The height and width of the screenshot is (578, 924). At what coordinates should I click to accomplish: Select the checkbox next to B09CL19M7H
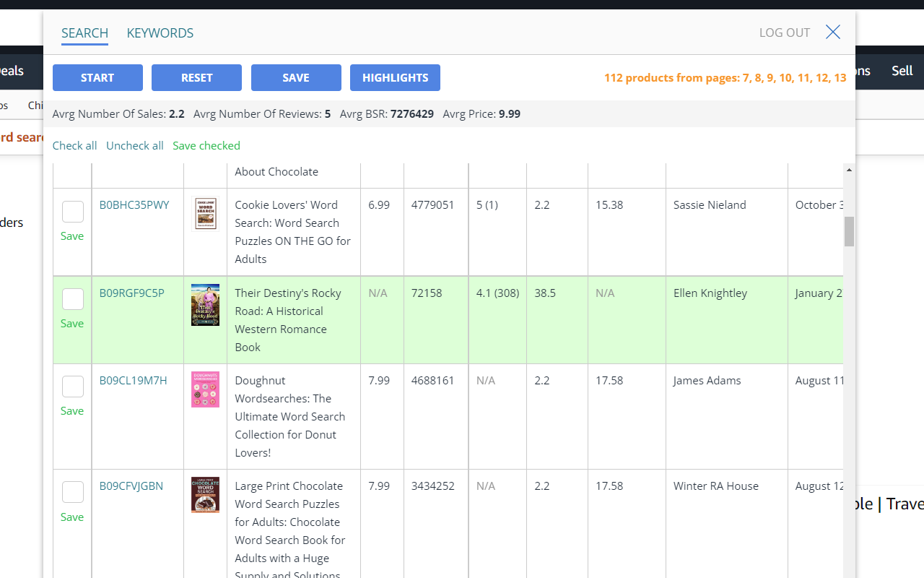click(73, 387)
